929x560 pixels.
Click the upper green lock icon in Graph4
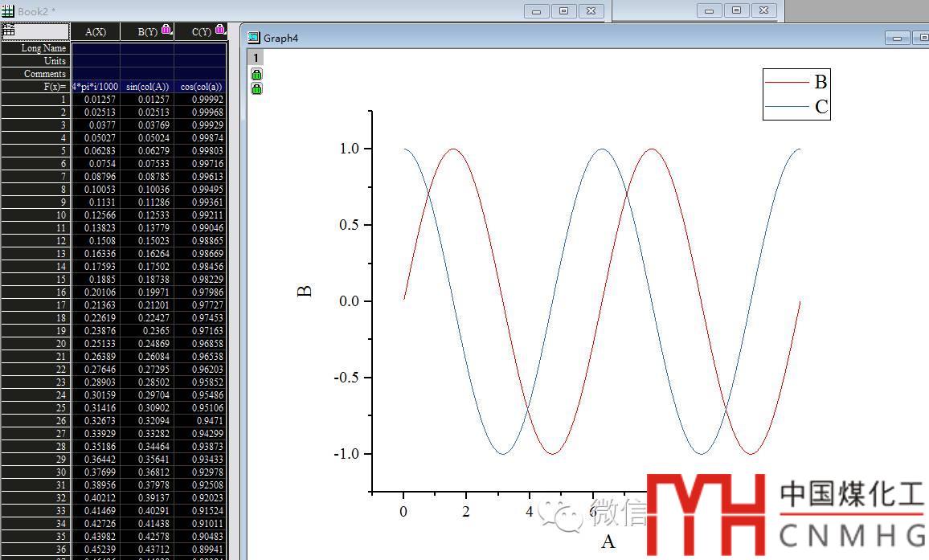tap(256, 74)
